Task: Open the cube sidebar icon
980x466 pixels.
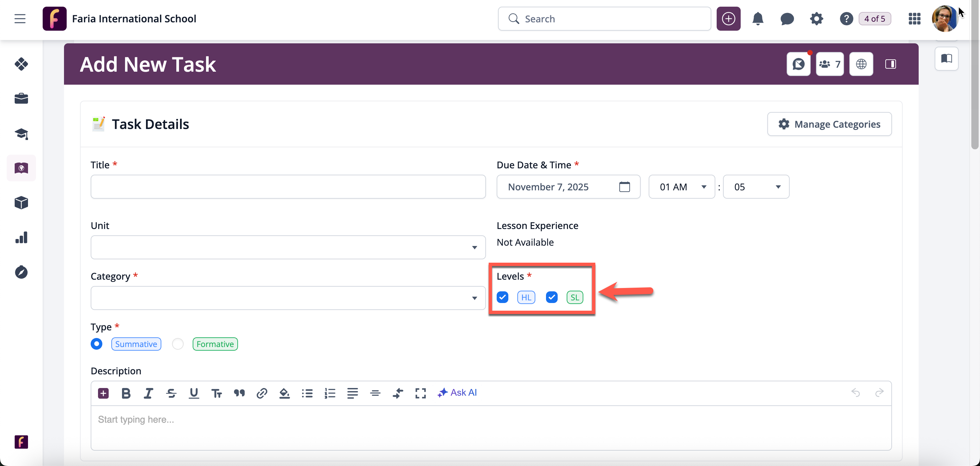Action: point(21,203)
